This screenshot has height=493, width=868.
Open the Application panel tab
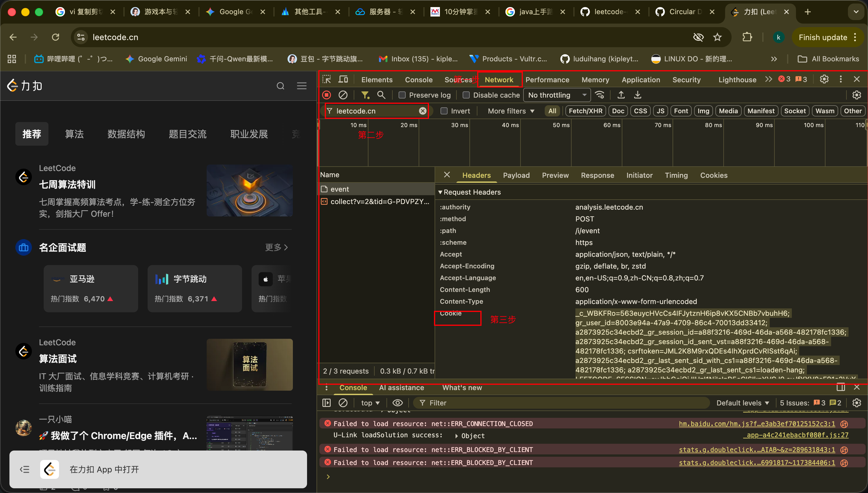pos(641,80)
